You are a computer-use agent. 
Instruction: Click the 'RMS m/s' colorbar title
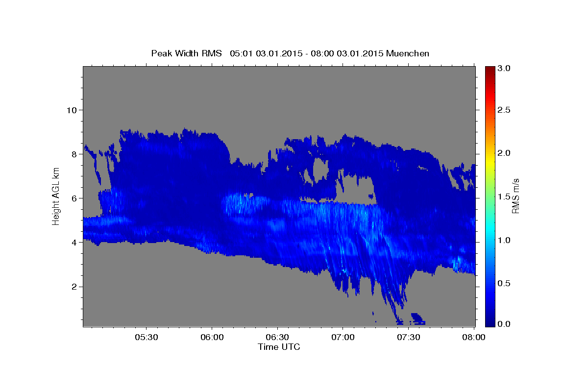(x=515, y=196)
